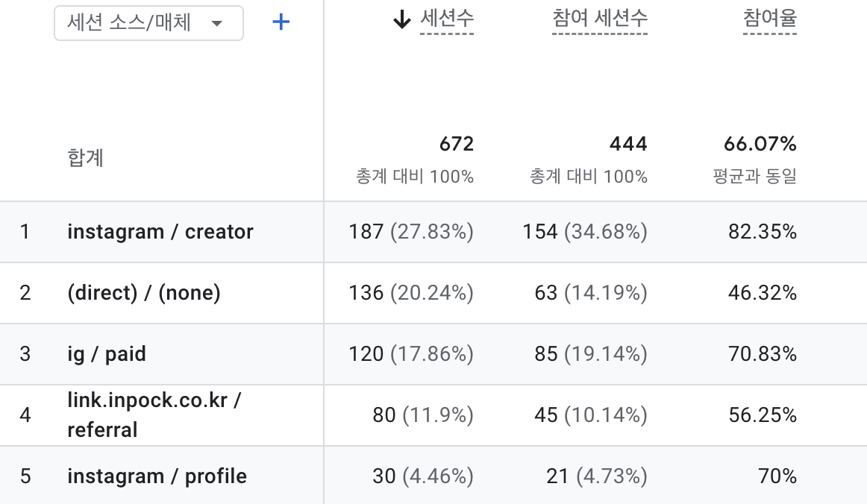Image resolution: width=867 pixels, height=504 pixels.
Task: Click the total session count value 672
Action: pyautogui.click(x=458, y=144)
